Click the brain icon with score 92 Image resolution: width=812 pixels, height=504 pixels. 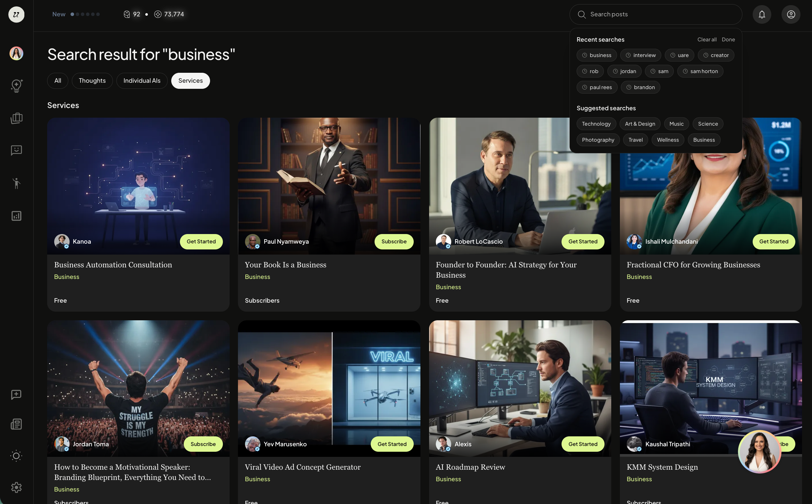click(x=127, y=14)
